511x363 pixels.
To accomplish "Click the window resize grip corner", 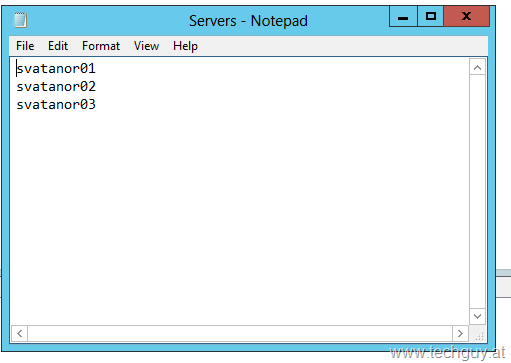I will 479,336.
